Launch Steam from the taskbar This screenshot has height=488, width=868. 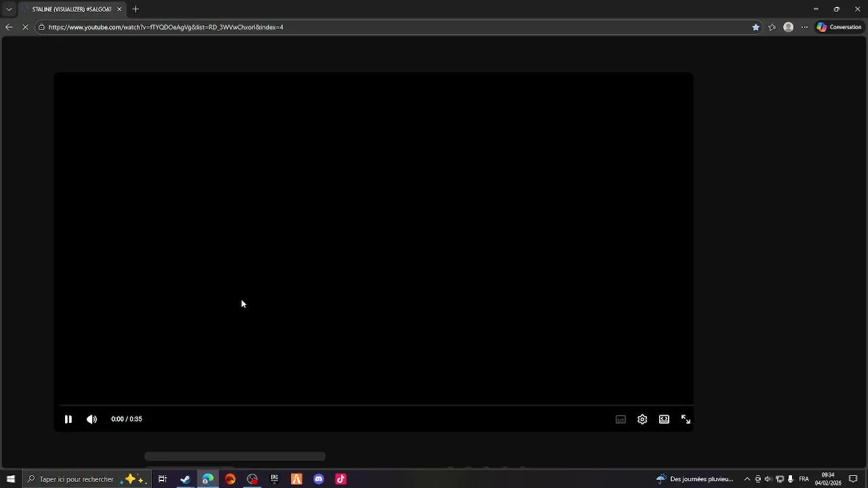[x=185, y=479]
